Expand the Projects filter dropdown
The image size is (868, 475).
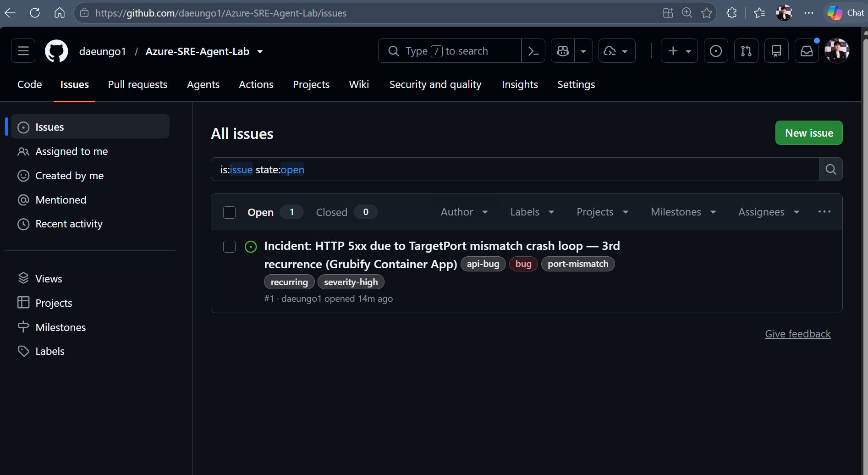pos(602,212)
